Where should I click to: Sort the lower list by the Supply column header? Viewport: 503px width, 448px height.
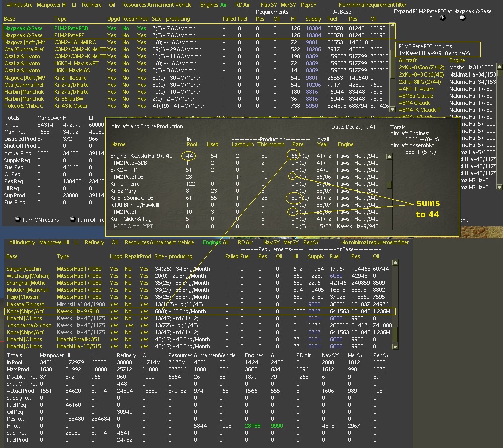(316, 256)
